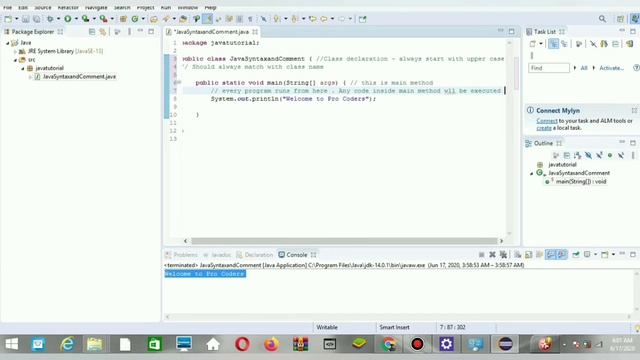Close the JavaSyntaxandComment.java editor tab
This screenshot has width=640, height=360.
pos(255,31)
